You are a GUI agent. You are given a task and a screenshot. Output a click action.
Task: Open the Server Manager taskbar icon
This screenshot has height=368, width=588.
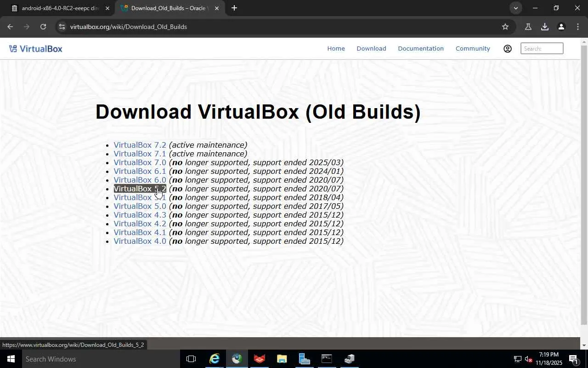[305, 359]
